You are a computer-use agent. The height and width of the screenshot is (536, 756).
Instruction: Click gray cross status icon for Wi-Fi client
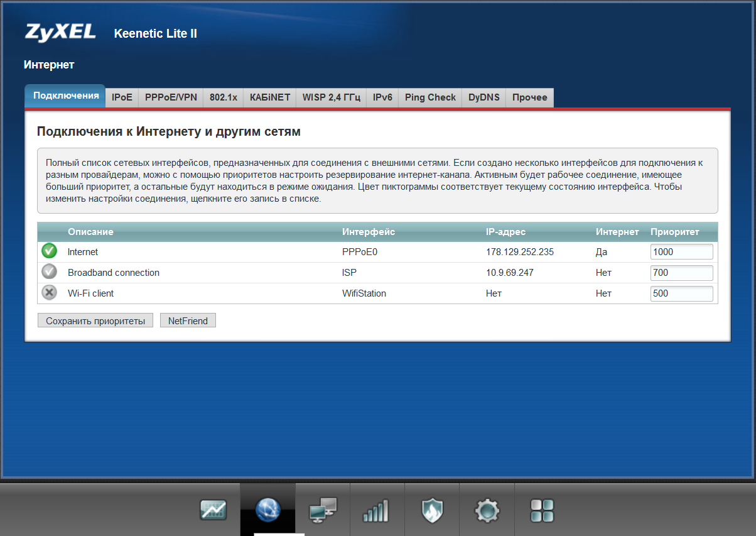(49, 293)
